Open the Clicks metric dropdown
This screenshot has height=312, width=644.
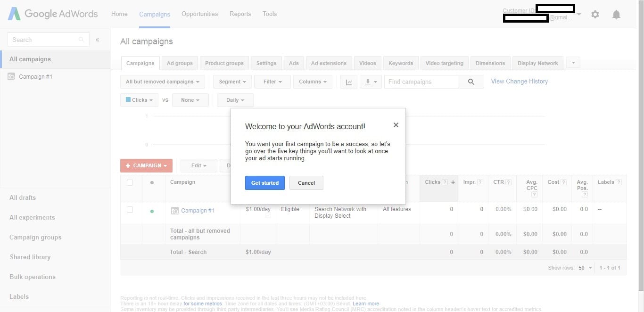pyautogui.click(x=139, y=100)
